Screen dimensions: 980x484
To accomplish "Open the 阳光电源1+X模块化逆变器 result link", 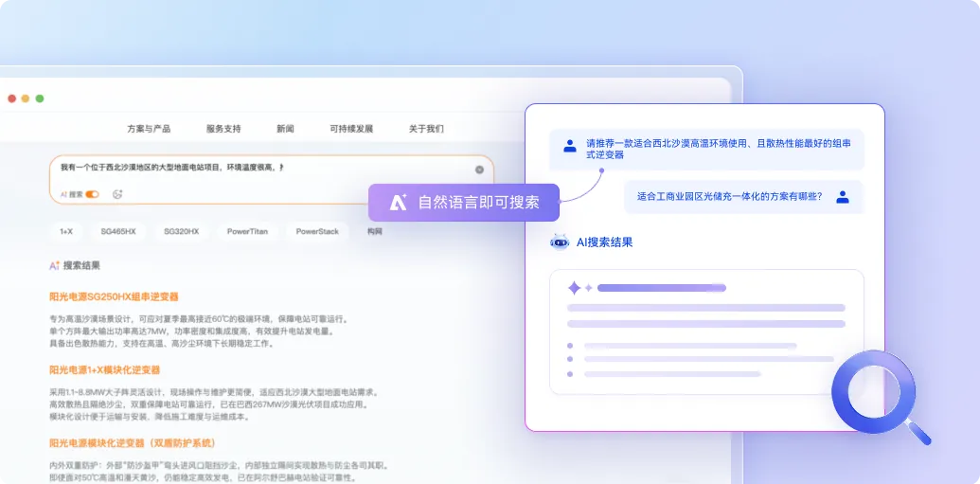I will point(104,369).
